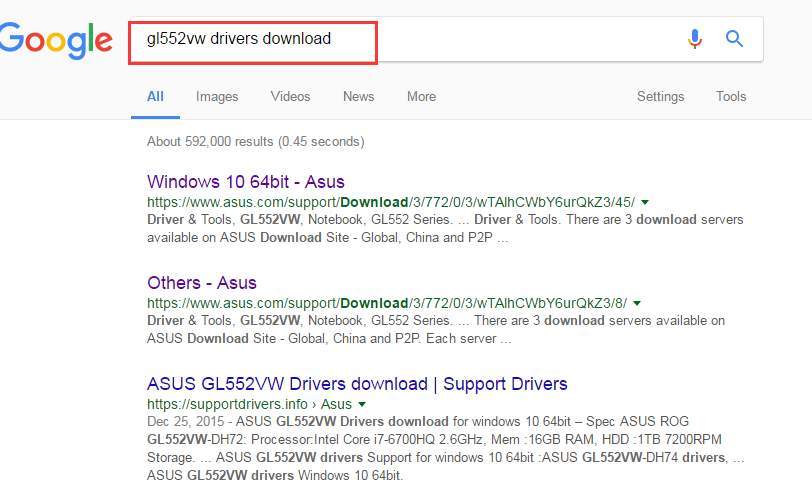The height and width of the screenshot is (499, 812).
Task: Click the 'About 592,000 results' text
Action: pos(255,141)
